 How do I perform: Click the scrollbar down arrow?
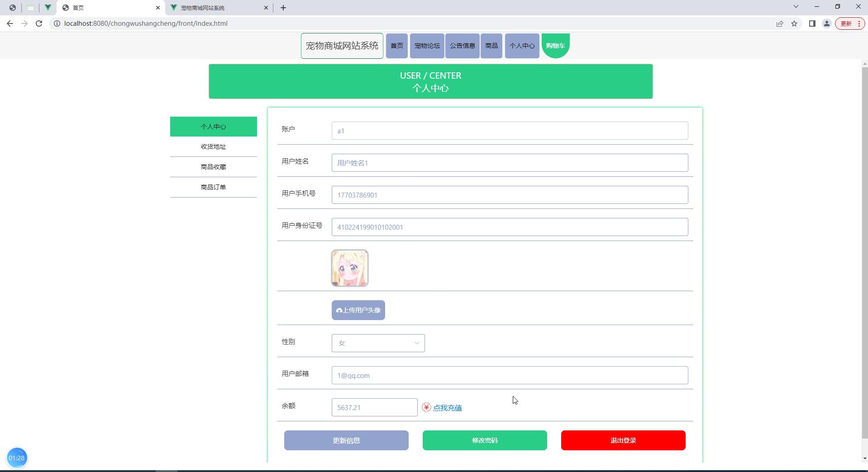[x=865, y=458]
